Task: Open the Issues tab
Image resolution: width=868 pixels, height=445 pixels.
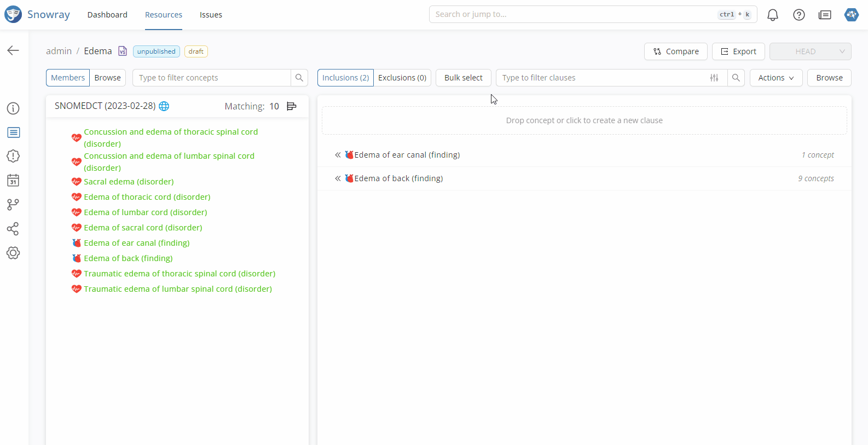Action: (211, 15)
